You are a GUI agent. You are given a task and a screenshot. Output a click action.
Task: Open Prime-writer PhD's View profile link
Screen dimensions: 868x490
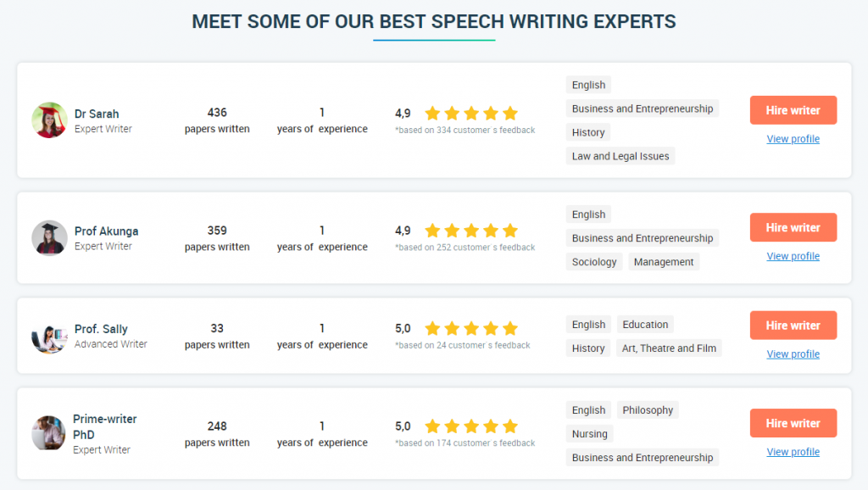click(x=793, y=453)
